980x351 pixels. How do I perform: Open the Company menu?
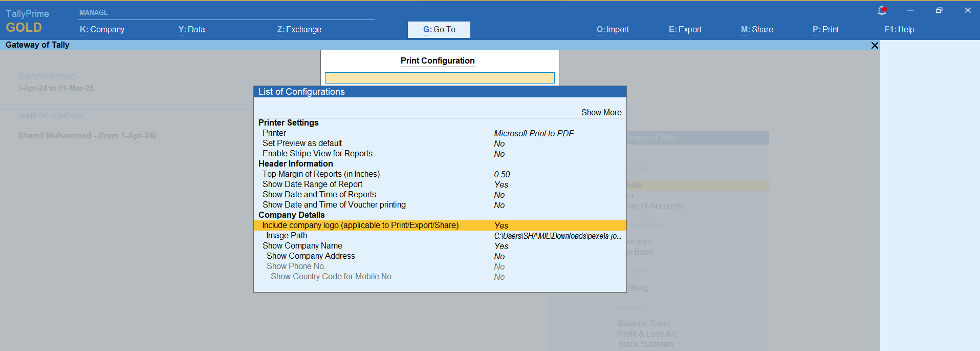click(x=102, y=30)
